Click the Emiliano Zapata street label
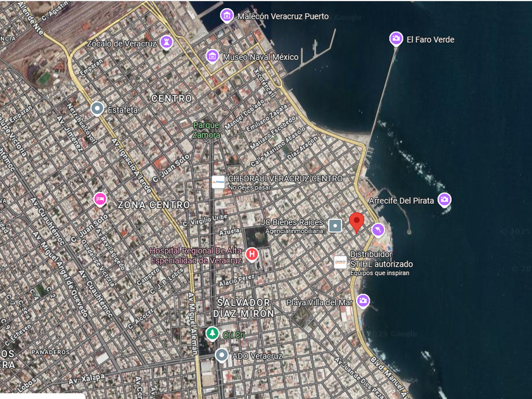Viewport: 532px width, 399px height. click(267, 118)
